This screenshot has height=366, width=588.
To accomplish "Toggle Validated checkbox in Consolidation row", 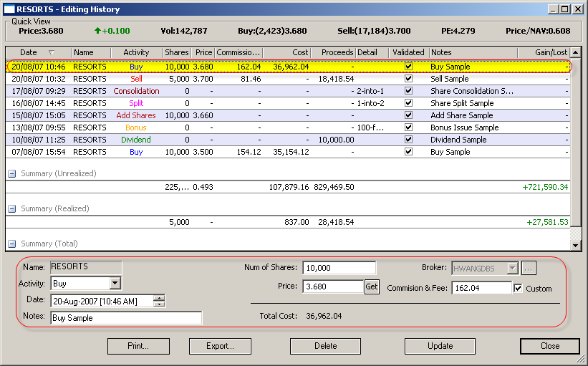I will pyautogui.click(x=409, y=91).
